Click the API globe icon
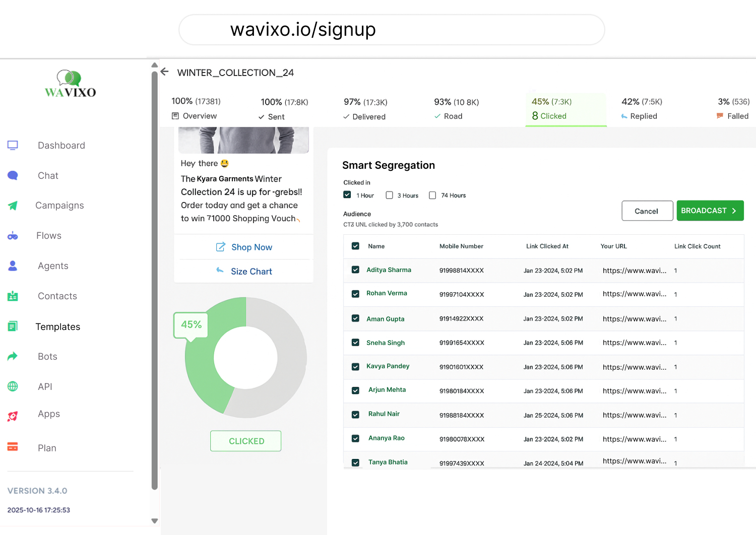 [x=13, y=386]
